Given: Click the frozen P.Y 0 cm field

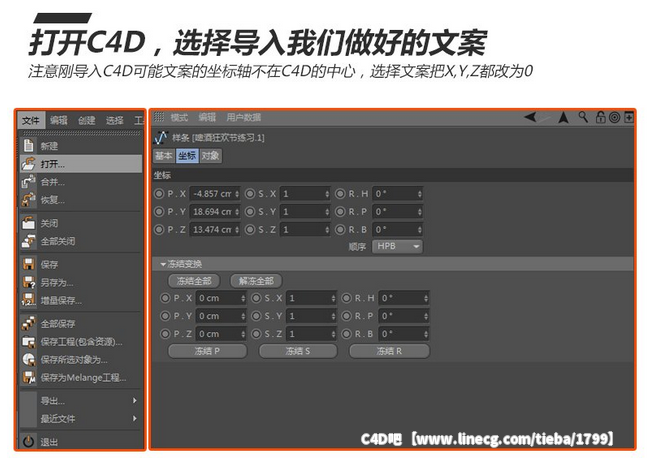Looking at the screenshot, I should tap(221, 316).
